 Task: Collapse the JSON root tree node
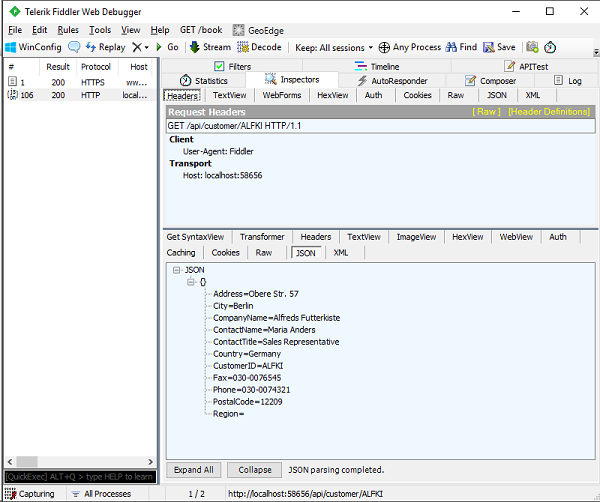[176, 270]
